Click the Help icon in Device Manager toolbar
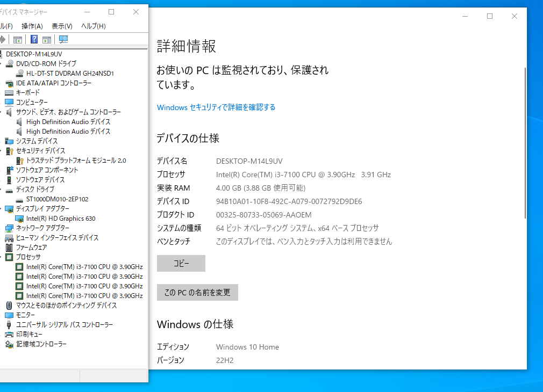The height and width of the screenshot is (392, 543). point(33,39)
